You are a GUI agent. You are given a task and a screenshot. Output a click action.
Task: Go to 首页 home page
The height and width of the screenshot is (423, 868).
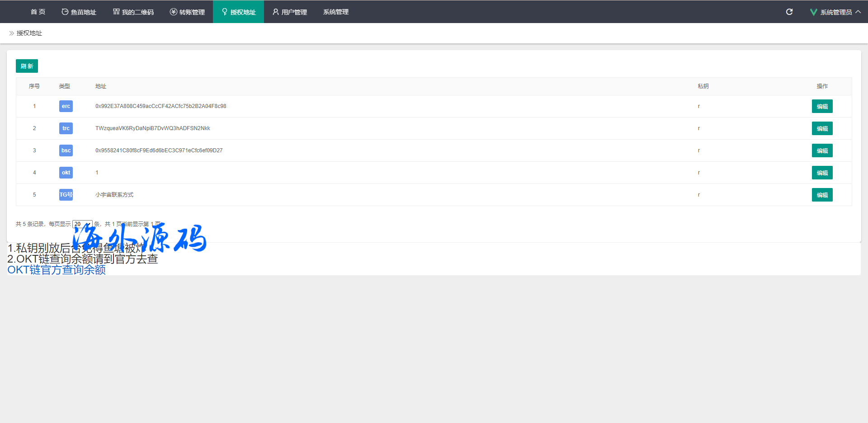click(x=38, y=12)
